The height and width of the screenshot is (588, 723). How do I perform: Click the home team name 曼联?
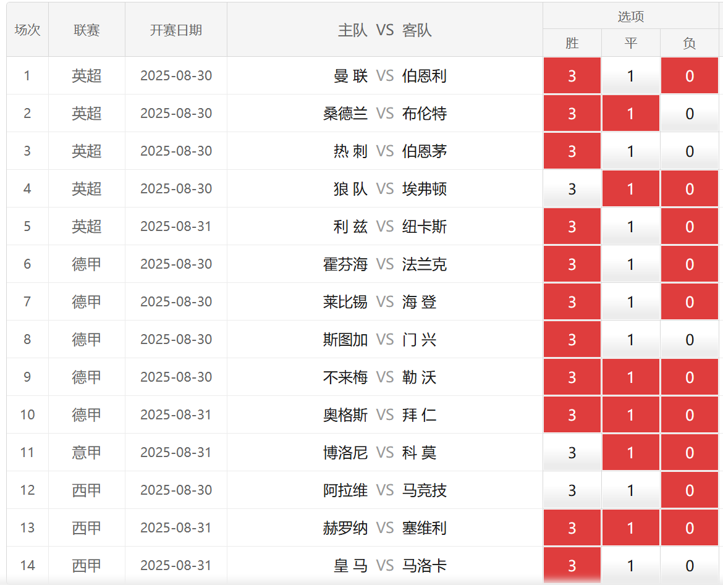[x=350, y=75]
